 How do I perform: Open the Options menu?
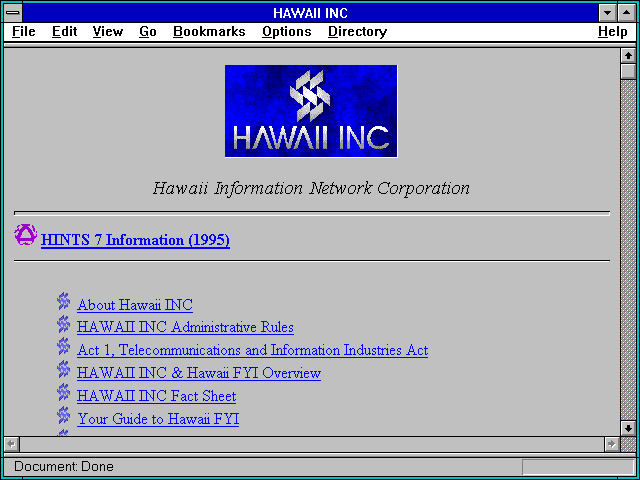pyautogui.click(x=287, y=32)
